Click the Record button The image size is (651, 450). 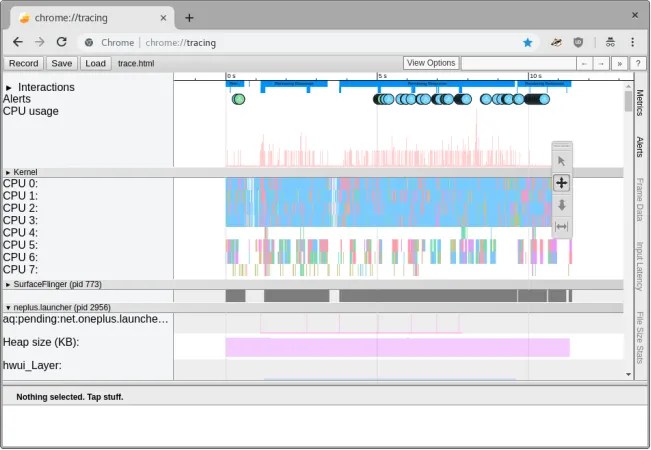(24, 64)
